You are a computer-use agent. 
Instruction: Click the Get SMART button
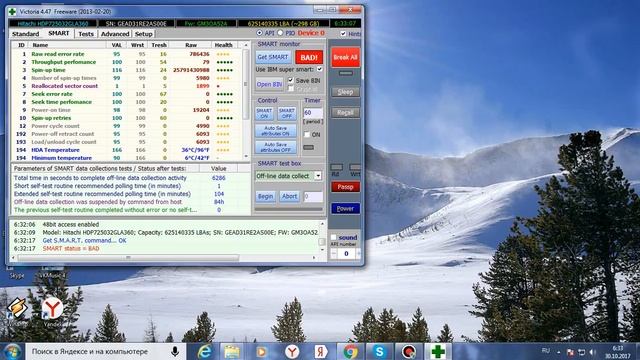(x=273, y=57)
